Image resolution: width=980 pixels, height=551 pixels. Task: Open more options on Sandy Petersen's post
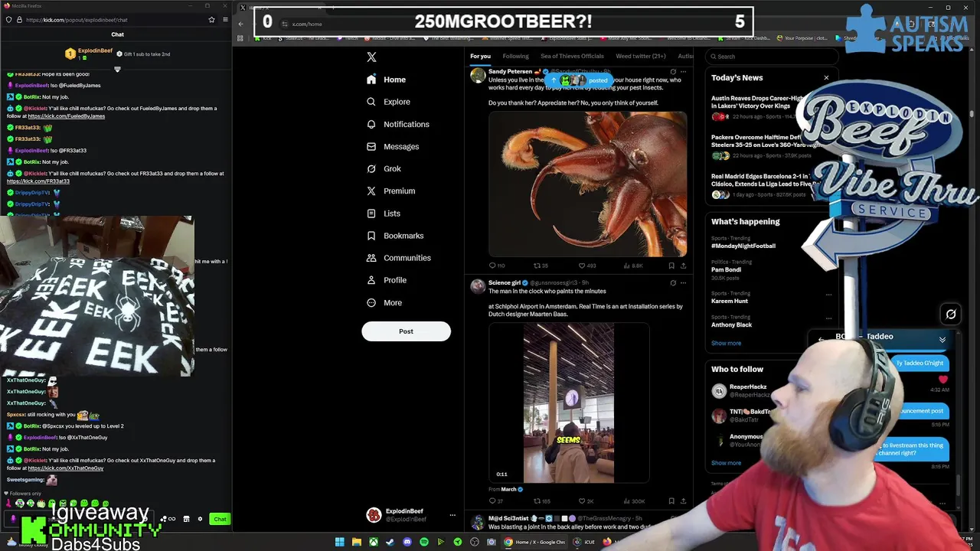(x=683, y=72)
